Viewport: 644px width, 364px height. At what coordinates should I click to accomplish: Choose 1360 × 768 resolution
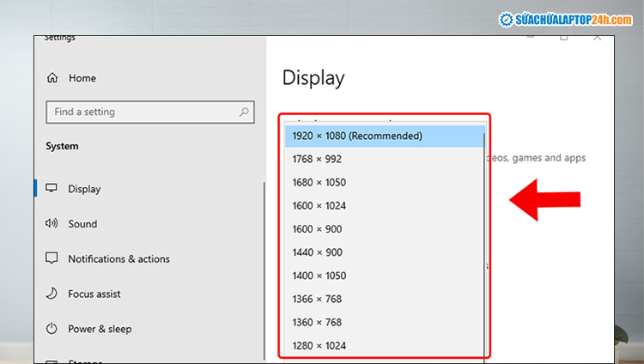tap(385, 323)
